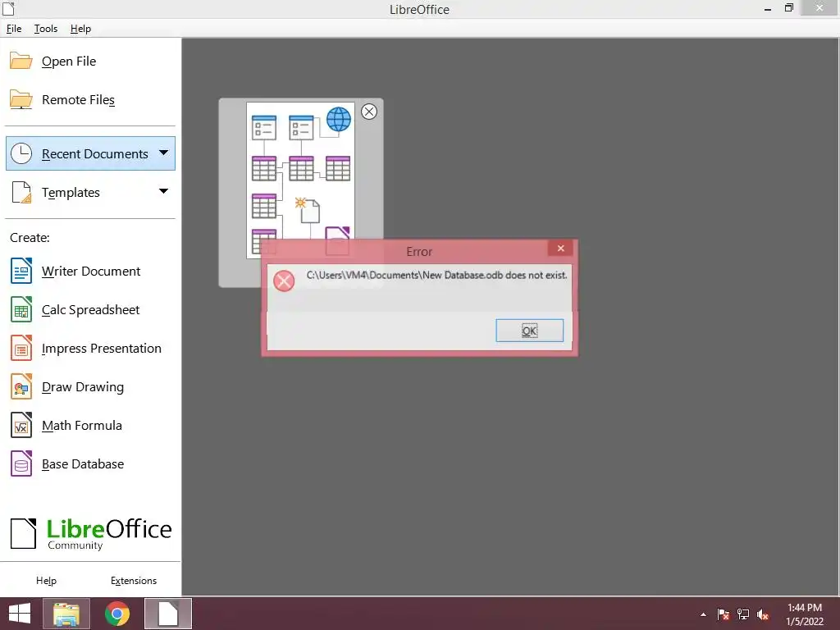Click the Writer Document icon

coord(21,271)
